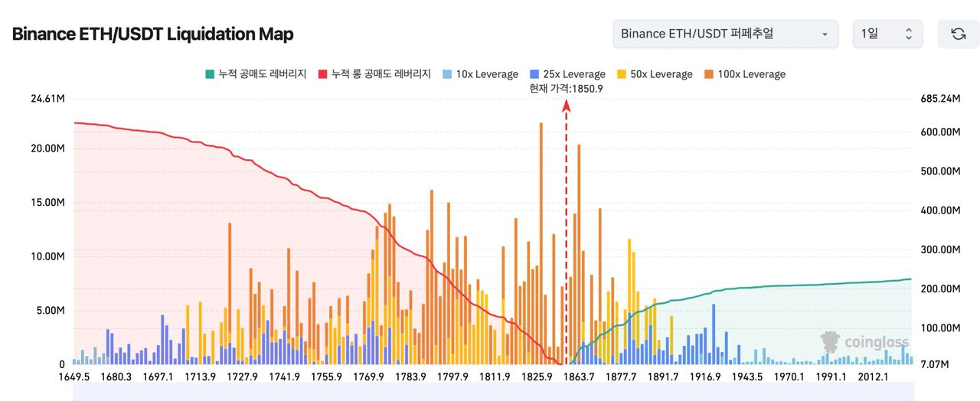Click the left axis value 15.00M
The image size is (980, 401).
[49, 202]
